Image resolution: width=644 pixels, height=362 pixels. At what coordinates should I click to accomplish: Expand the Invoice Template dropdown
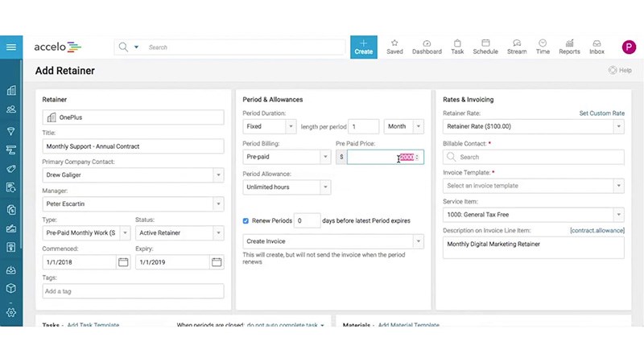point(618,186)
